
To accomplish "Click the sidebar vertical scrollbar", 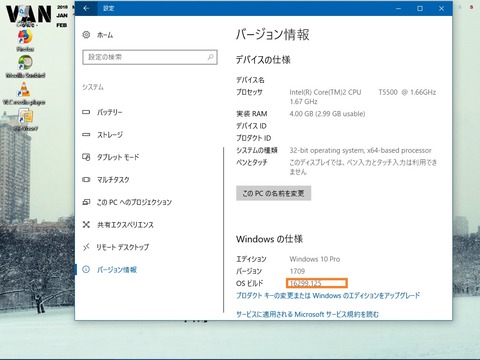I will 223,230.
